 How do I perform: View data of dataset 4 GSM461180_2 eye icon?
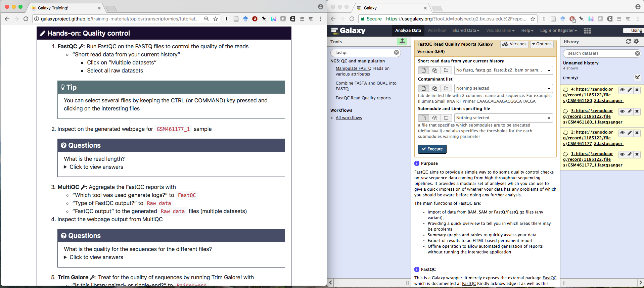(x=622, y=90)
